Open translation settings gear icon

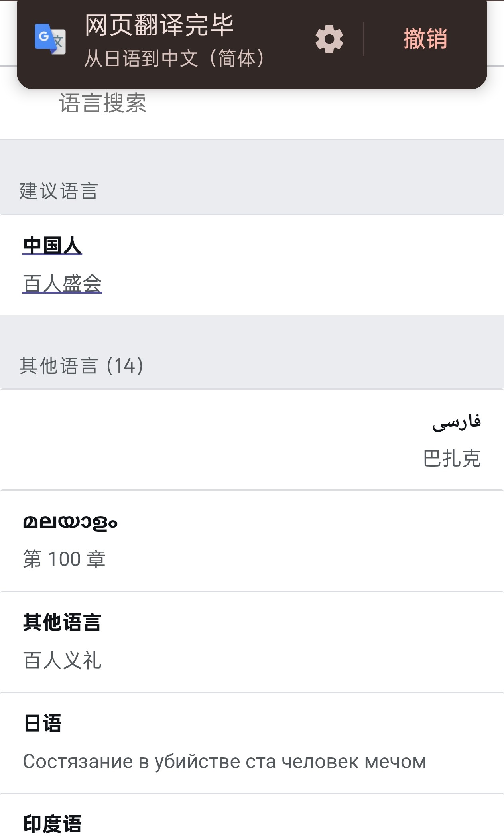click(329, 39)
